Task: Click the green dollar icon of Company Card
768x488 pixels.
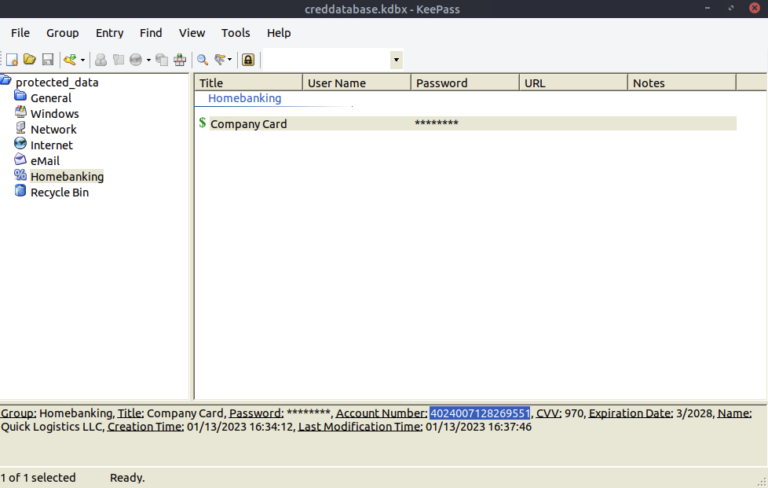Action: coord(202,123)
